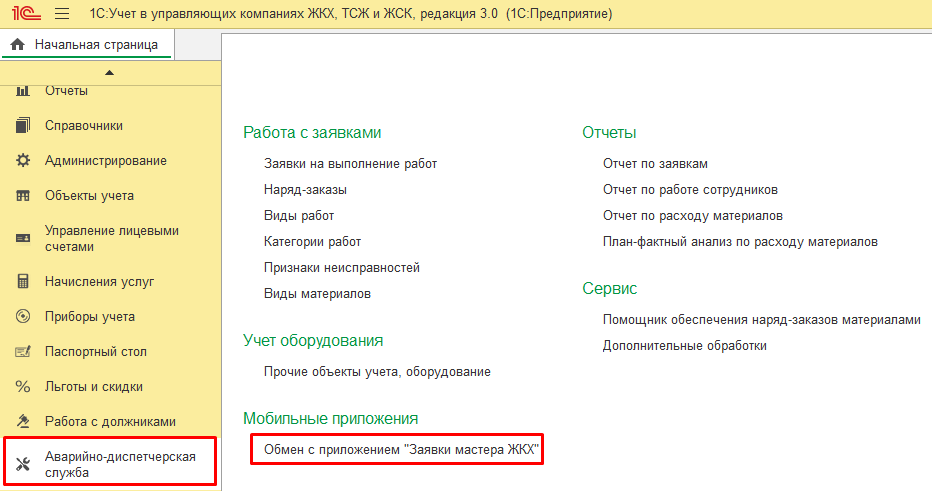Viewport: 932px width, 491px height.
Task: Click the Начисления услуг calculator icon
Action: 23,281
